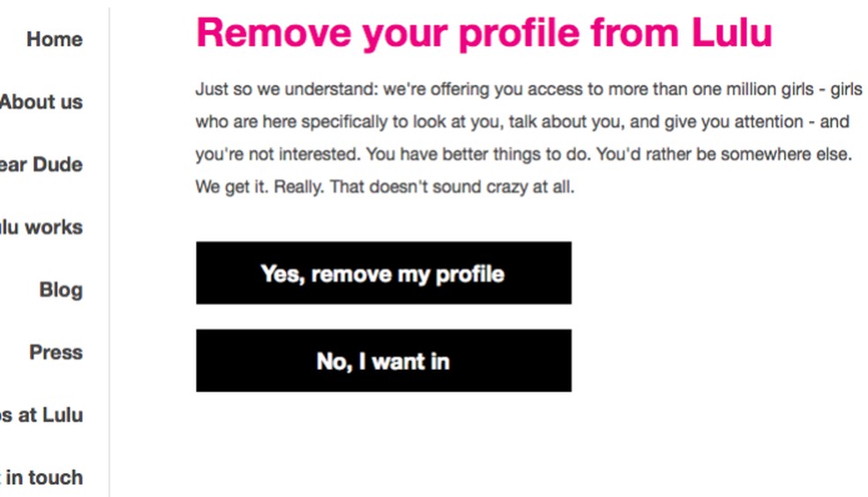868x497 pixels.
Task: Open the Home sidebar link
Action: click(x=54, y=39)
